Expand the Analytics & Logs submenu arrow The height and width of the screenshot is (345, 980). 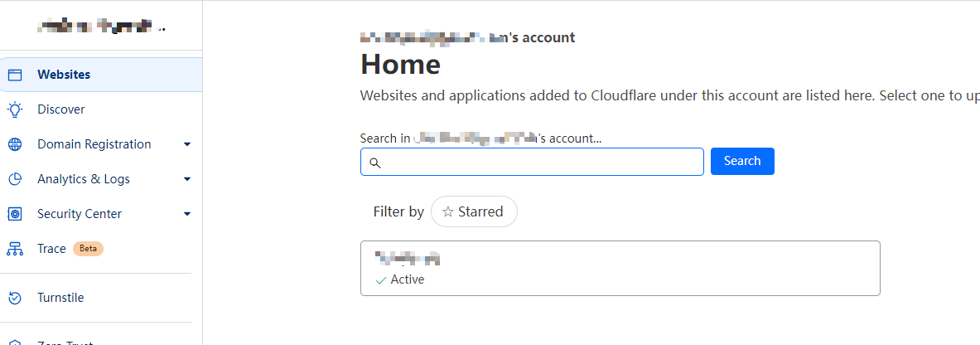[x=187, y=179]
